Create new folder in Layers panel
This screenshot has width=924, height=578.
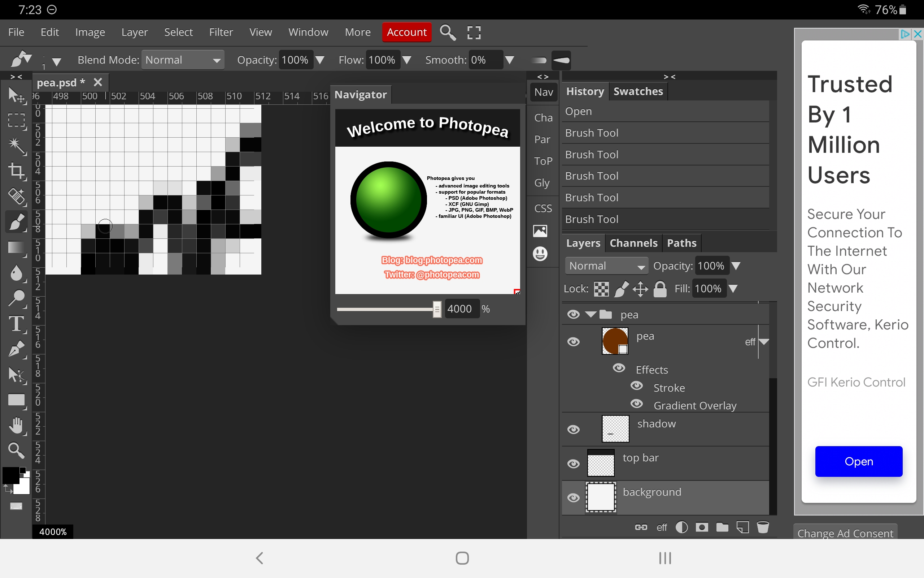722,527
